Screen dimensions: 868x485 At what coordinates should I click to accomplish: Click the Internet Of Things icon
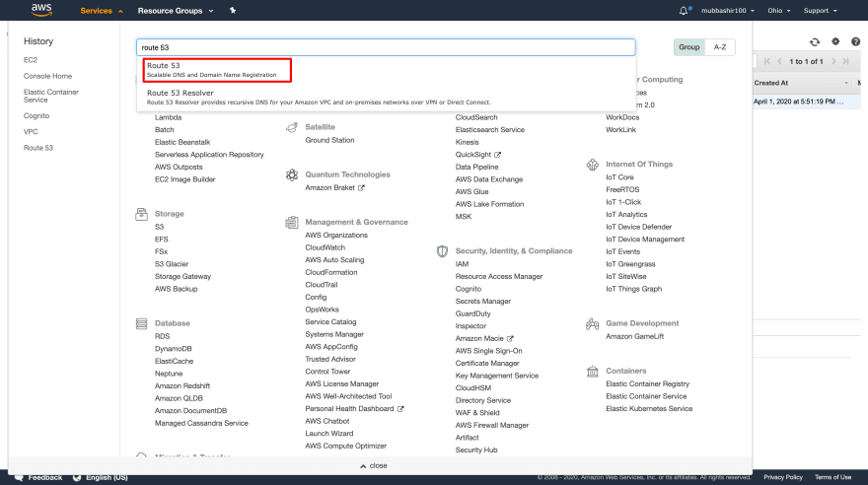click(x=593, y=165)
